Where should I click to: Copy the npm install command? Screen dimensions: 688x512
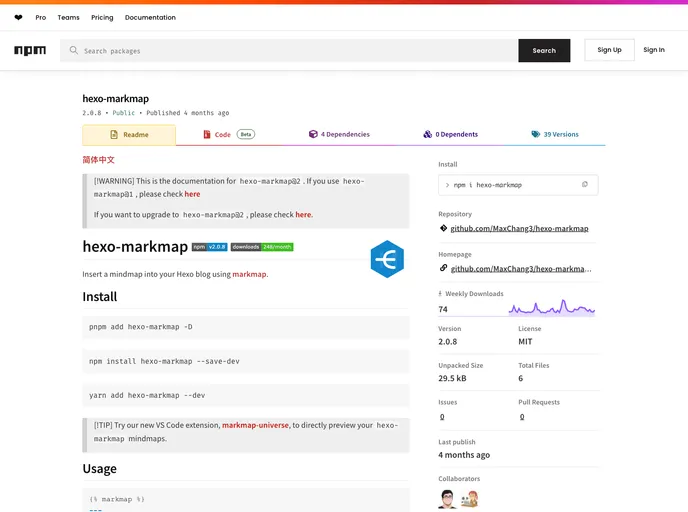coord(584,185)
